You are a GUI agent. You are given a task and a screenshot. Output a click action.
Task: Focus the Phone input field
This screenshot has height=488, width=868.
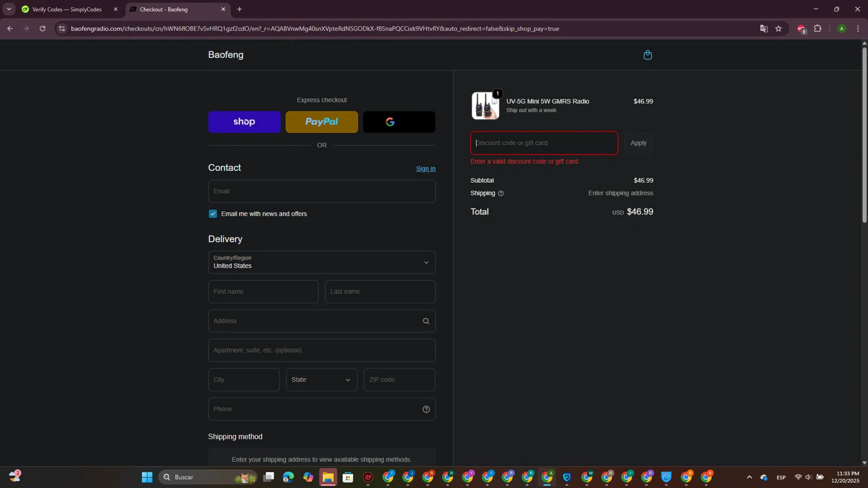point(322,409)
